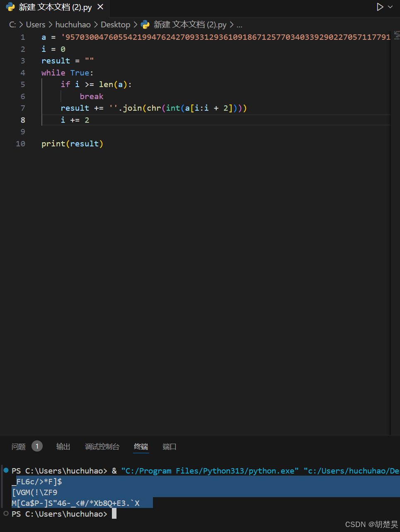Image resolution: width=400 pixels, height=532 pixels.
Task: Click Python file icon in editor tab
Action: coord(10,7)
